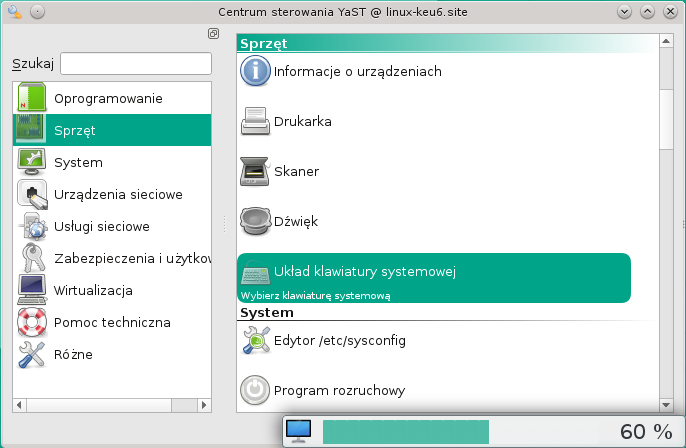
Task: Click the 60 % progress bar
Action: [x=405, y=432]
